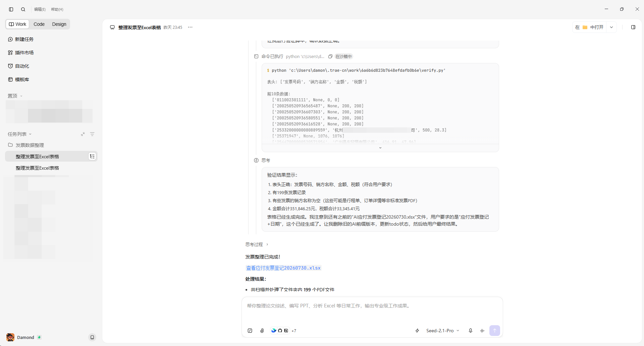
Task: Copy the executed python command
Action: (330, 56)
